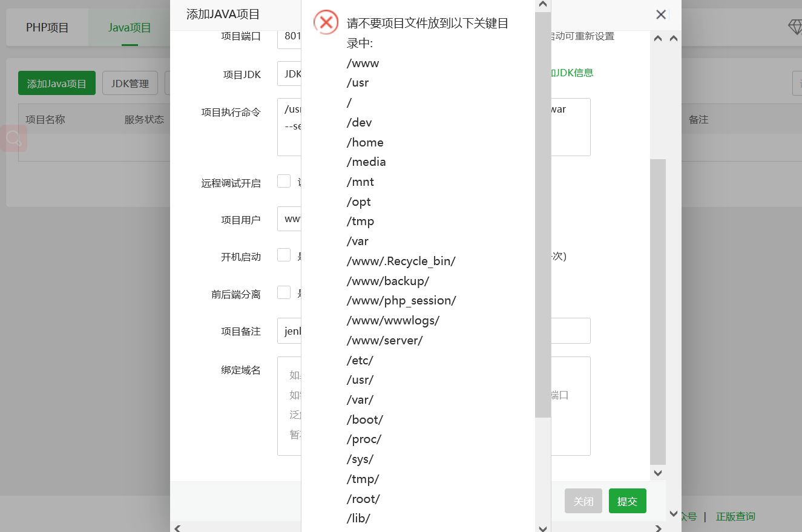Click /proc/ in the error list
The width and height of the screenshot is (802, 532).
pyautogui.click(x=364, y=439)
